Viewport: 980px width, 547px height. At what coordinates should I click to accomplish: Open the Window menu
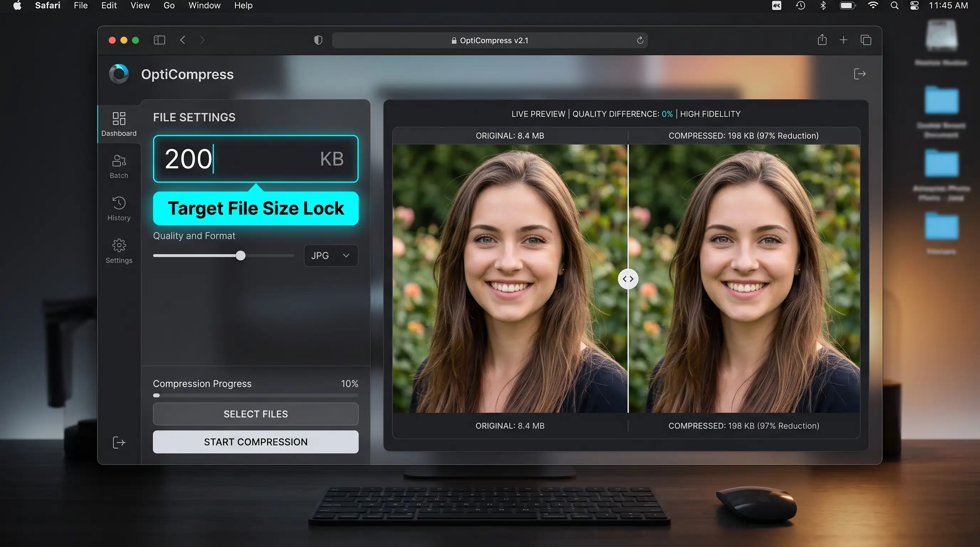[x=204, y=6]
